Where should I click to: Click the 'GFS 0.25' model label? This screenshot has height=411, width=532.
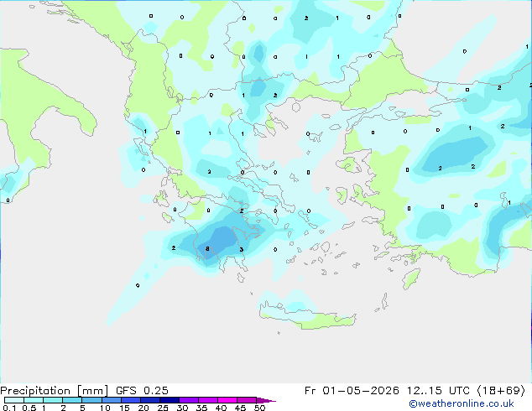click(142, 391)
